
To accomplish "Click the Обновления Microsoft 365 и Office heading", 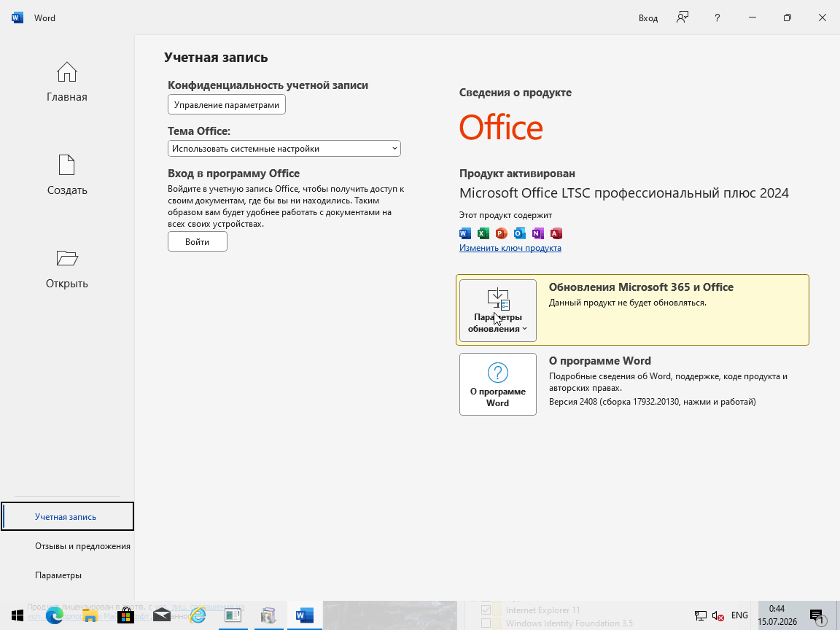I will 641,287.
